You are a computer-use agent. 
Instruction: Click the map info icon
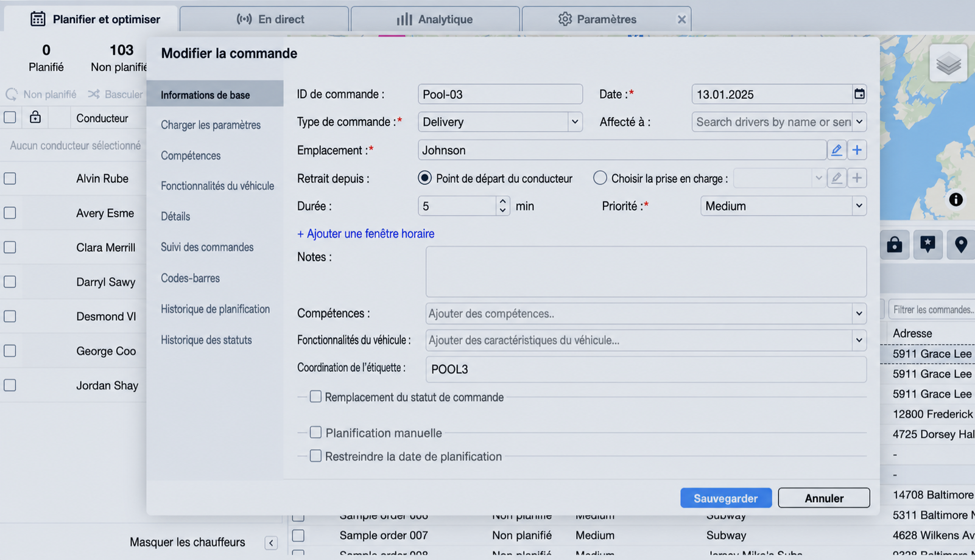[956, 200]
